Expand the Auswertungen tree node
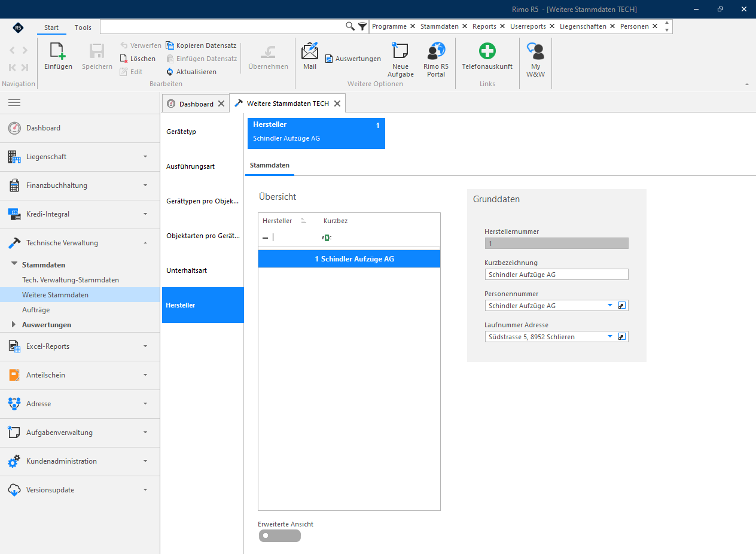 [14, 325]
